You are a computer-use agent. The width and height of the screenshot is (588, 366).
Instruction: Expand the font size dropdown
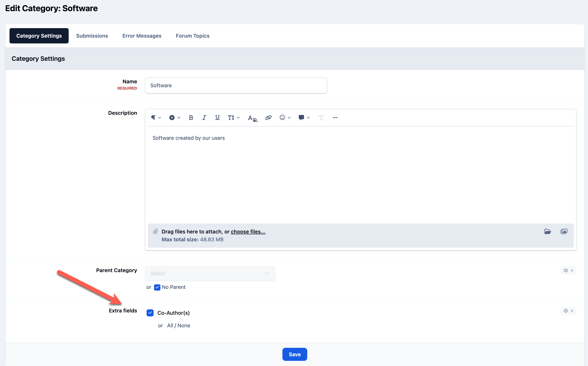pyautogui.click(x=234, y=118)
